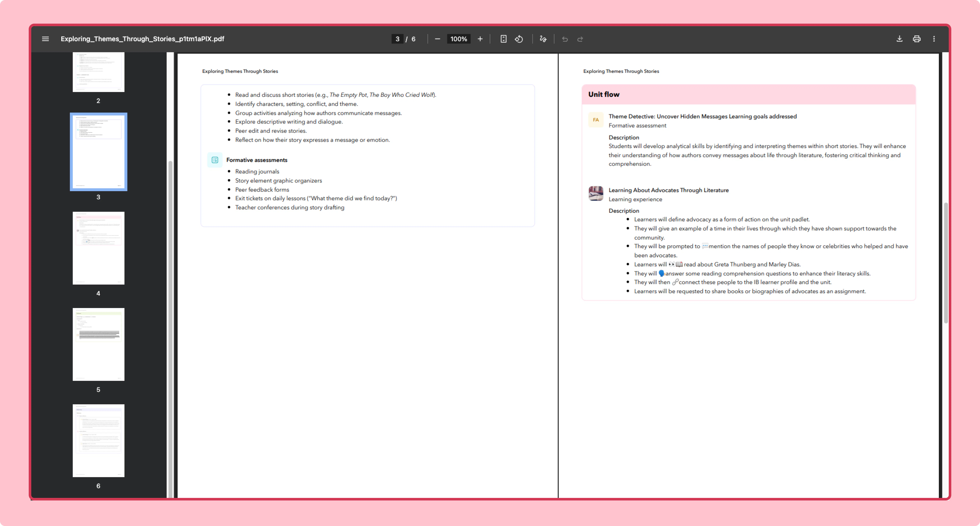Screen dimensions: 980x526
Task: Click the Peer feedback forms bullet
Action: pyautogui.click(x=262, y=190)
